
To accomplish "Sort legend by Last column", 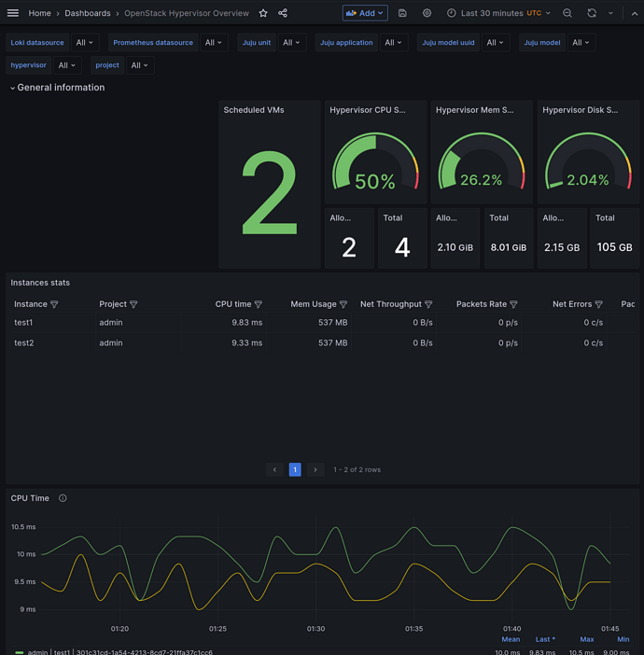I will [545, 639].
